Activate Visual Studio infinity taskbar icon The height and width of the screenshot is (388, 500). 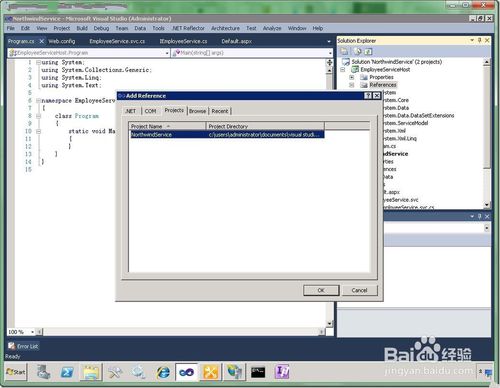pyautogui.click(x=186, y=372)
